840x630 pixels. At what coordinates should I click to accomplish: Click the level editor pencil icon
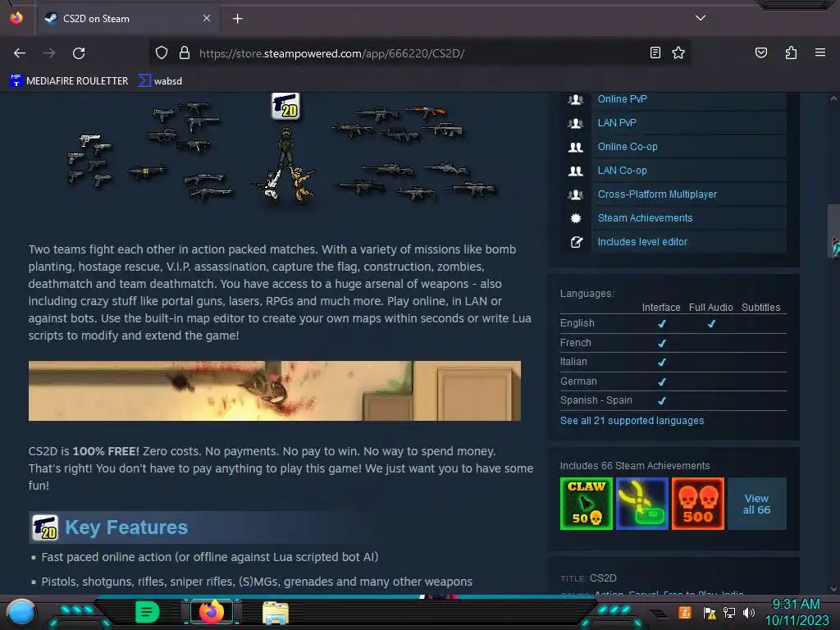[x=577, y=242]
